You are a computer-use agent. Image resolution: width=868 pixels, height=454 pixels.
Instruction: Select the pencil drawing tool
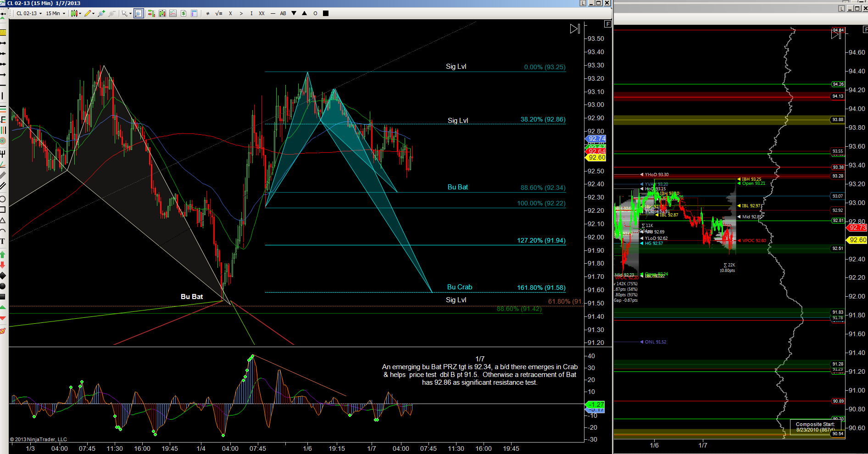tap(88, 13)
